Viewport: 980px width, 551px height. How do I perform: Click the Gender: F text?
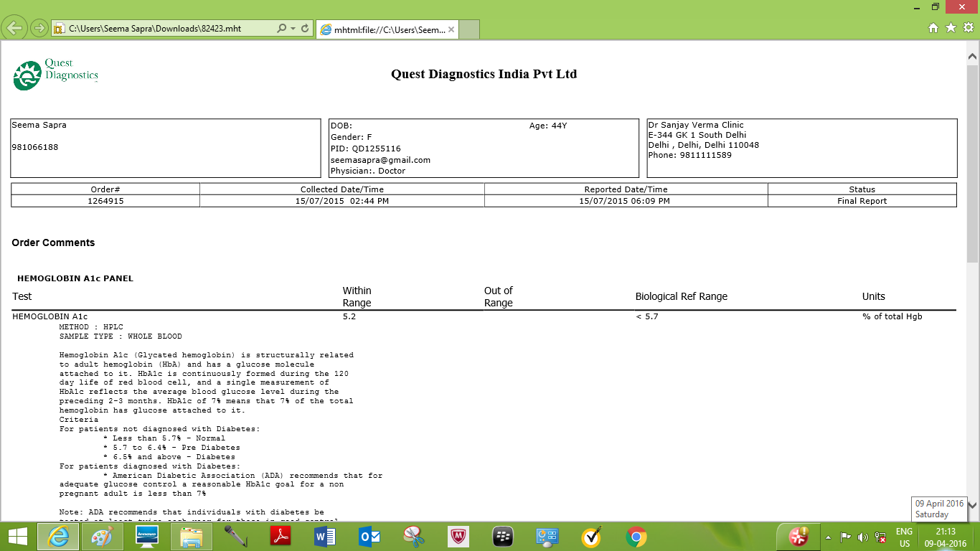click(351, 137)
